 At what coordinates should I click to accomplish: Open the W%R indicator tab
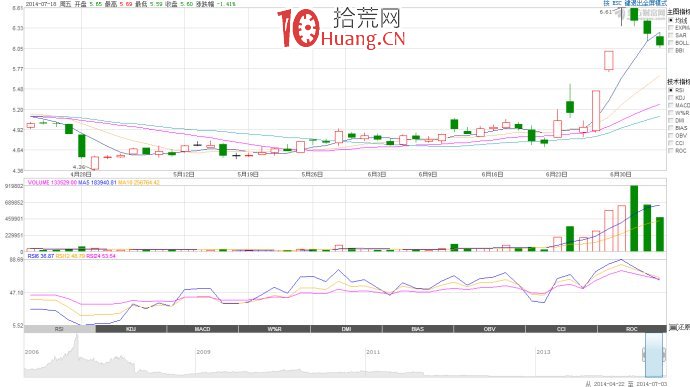tap(275, 329)
